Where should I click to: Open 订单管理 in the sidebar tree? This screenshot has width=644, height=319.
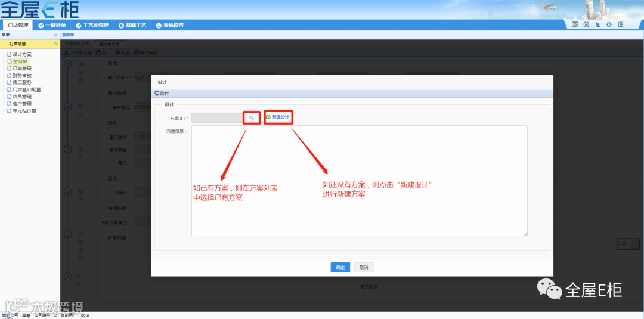[x=19, y=68]
